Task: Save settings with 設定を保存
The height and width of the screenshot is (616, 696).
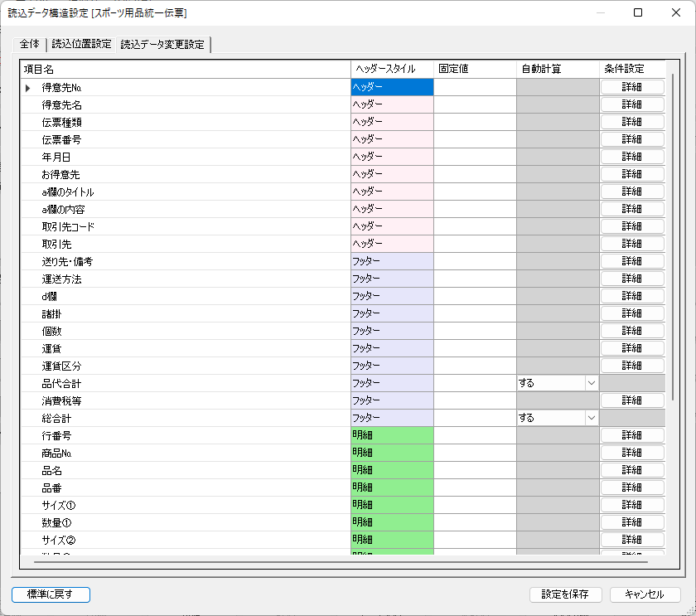Action: click(565, 594)
